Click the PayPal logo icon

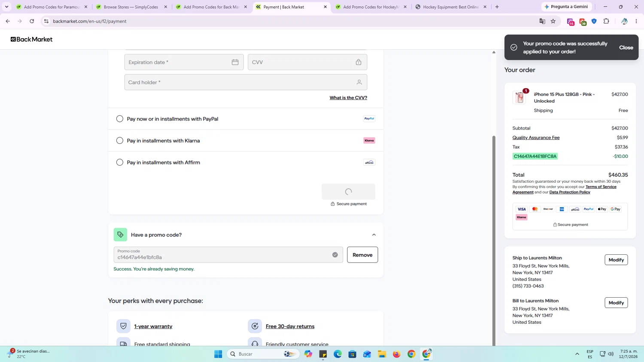pos(369,119)
